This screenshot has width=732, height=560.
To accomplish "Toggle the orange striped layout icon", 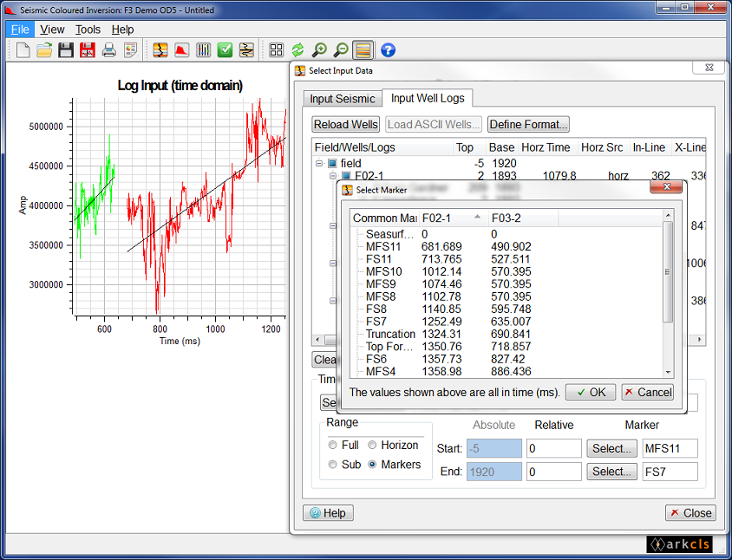I will [363, 50].
